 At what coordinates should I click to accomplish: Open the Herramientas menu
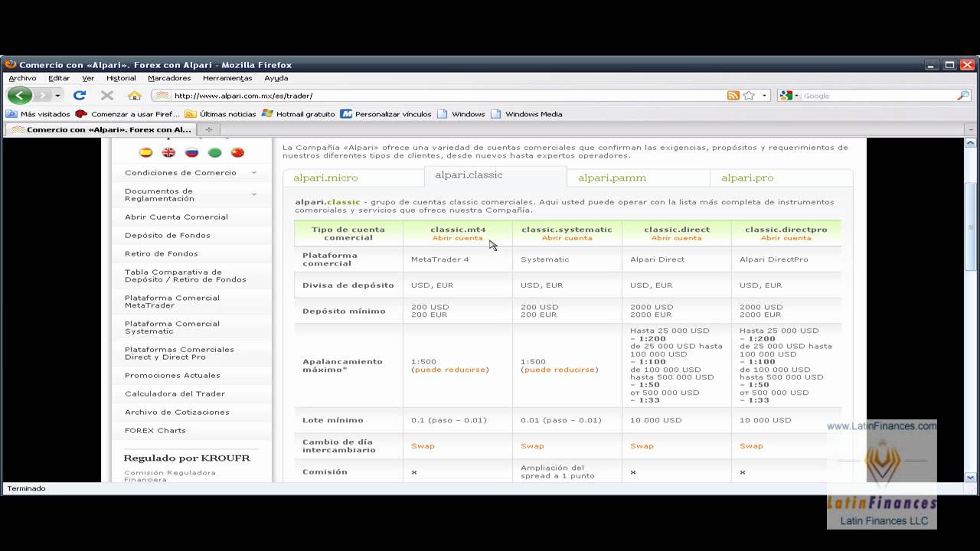click(227, 78)
